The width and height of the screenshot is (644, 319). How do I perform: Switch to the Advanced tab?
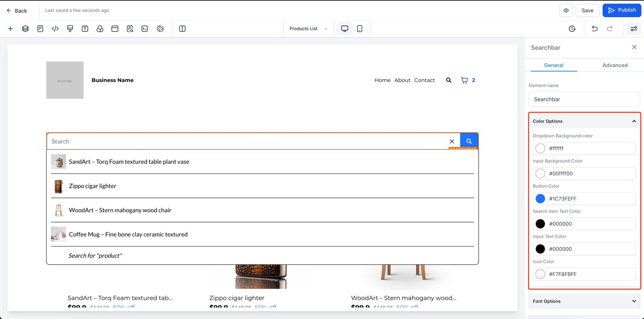pyautogui.click(x=615, y=65)
